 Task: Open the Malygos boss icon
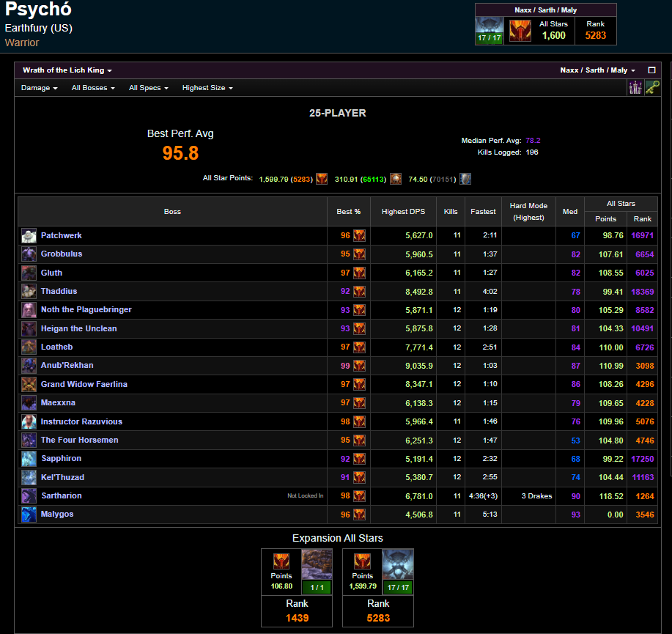(x=29, y=515)
